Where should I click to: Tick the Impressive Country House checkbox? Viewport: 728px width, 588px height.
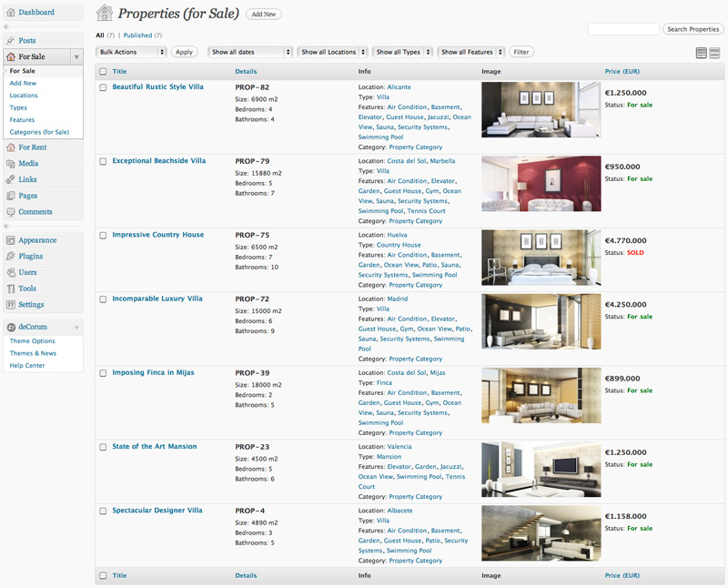point(103,235)
